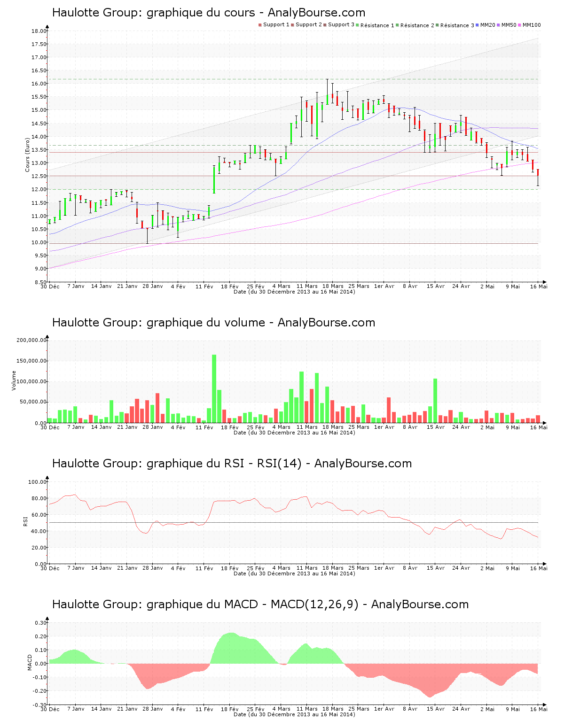The height and width of the screenshot is (728, 564).
Task: Click the '18.00' value on price axis
Action: tap(39, 31)
